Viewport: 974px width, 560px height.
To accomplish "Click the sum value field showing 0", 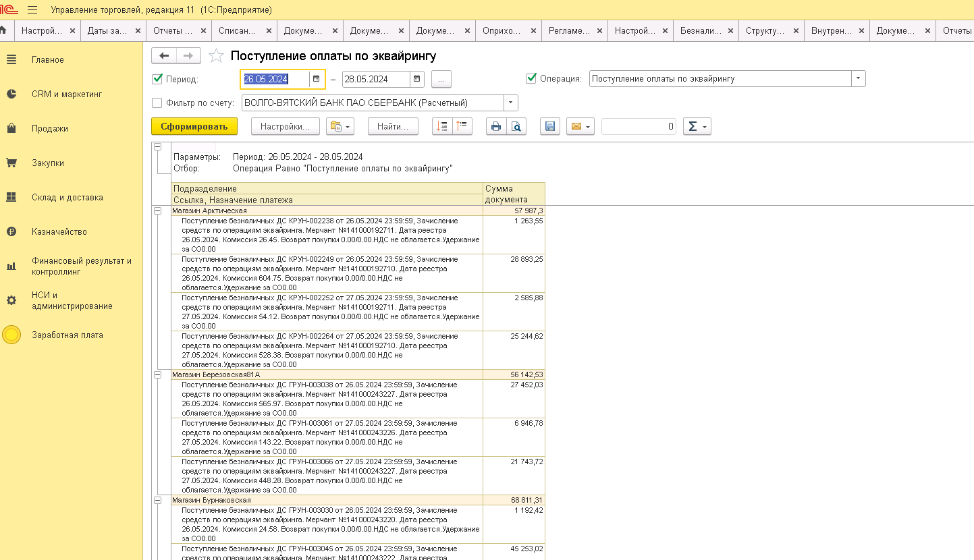I will click(x=639, y=126).
